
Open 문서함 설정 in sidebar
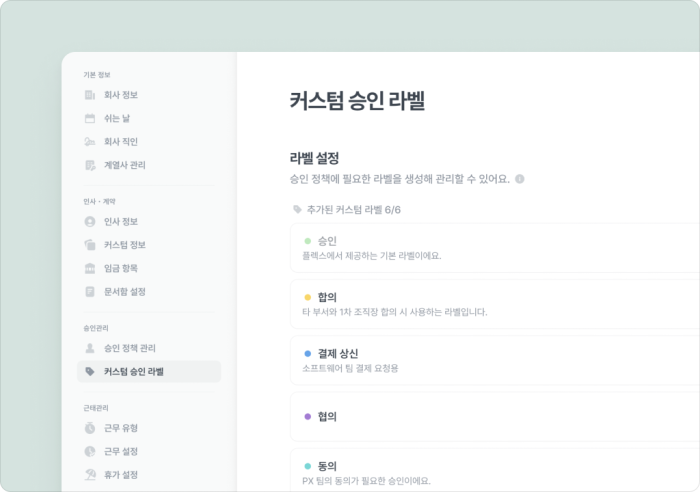pos(149,292)
